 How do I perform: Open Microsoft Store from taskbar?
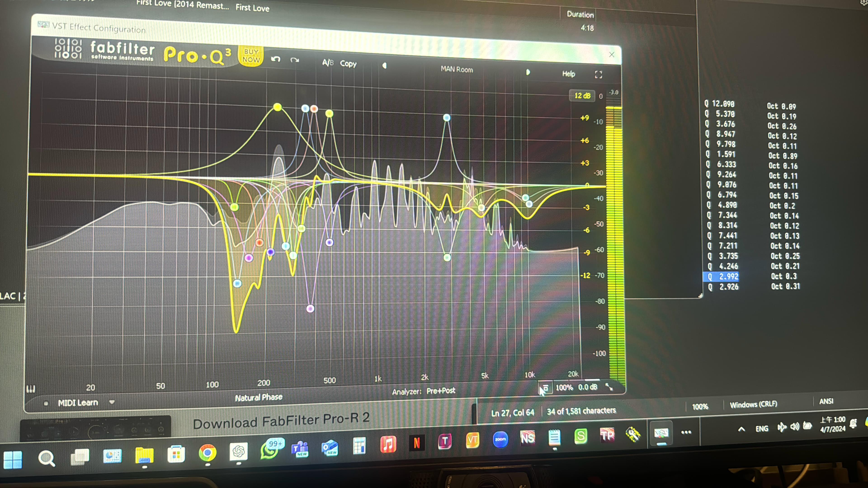tap(176, 454)
